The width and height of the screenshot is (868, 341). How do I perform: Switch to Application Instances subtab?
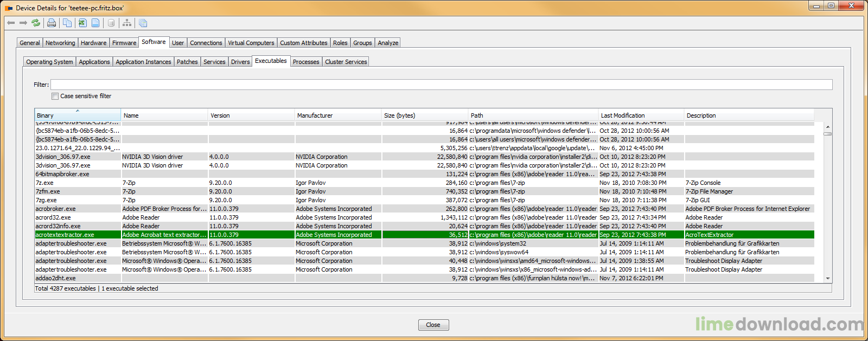[x=143, y=62]
